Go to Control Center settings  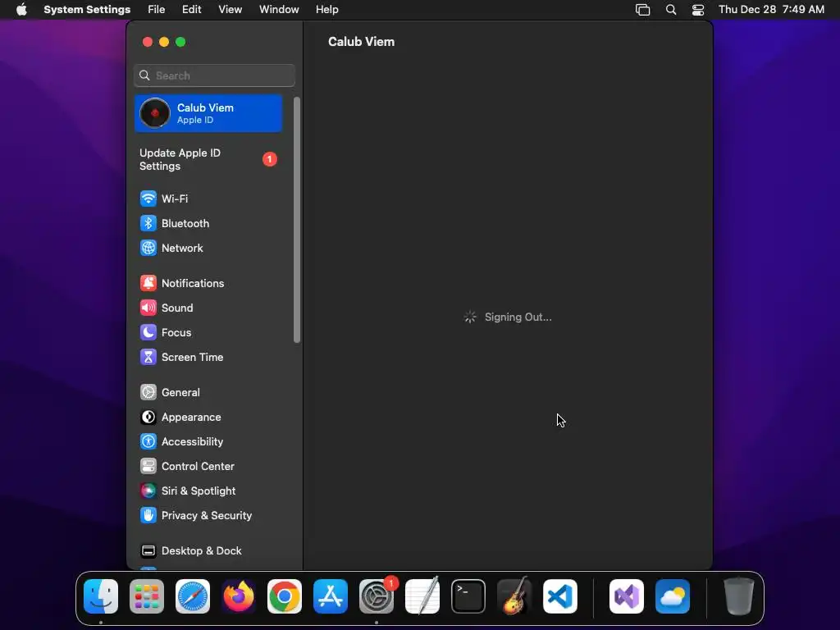click(209, 467)
